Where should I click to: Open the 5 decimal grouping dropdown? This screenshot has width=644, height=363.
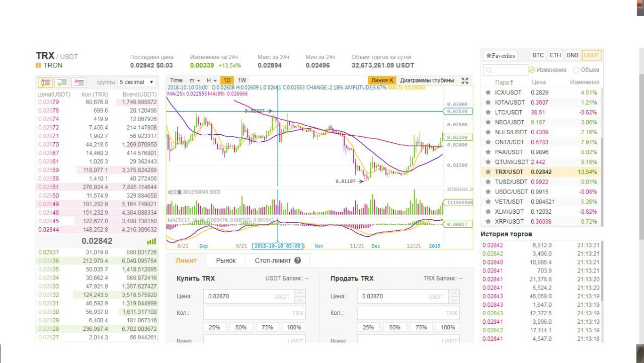click(136, 82)
